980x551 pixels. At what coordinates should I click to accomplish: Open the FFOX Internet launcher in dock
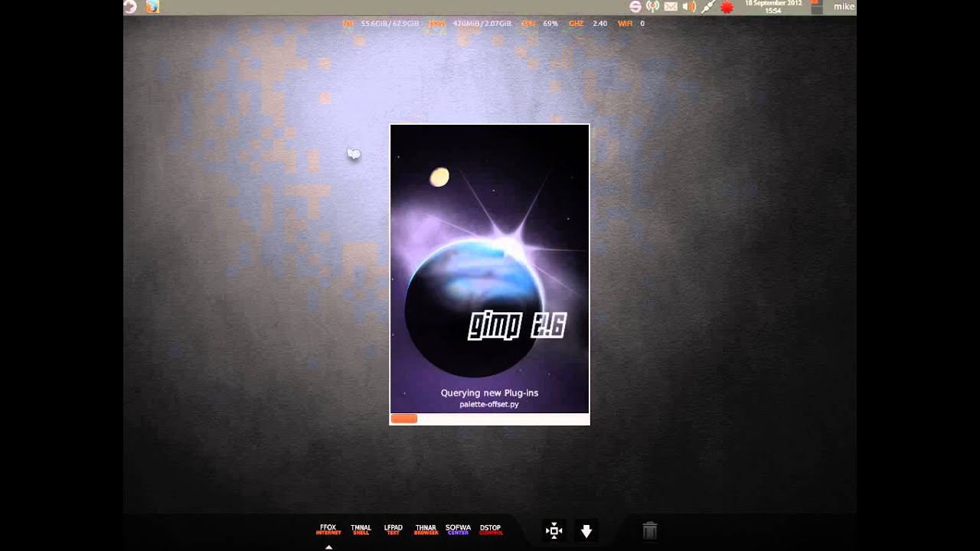(328, 530)
